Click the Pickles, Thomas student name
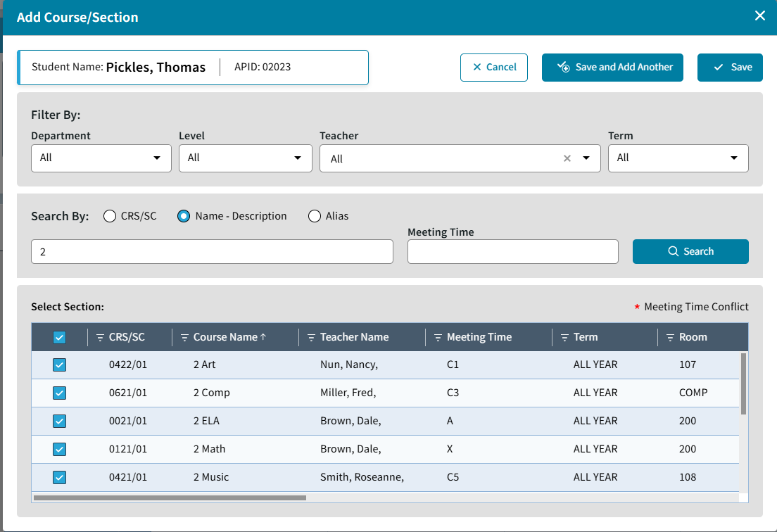This screenshot has height=532, width=777. tap(156, 68)
